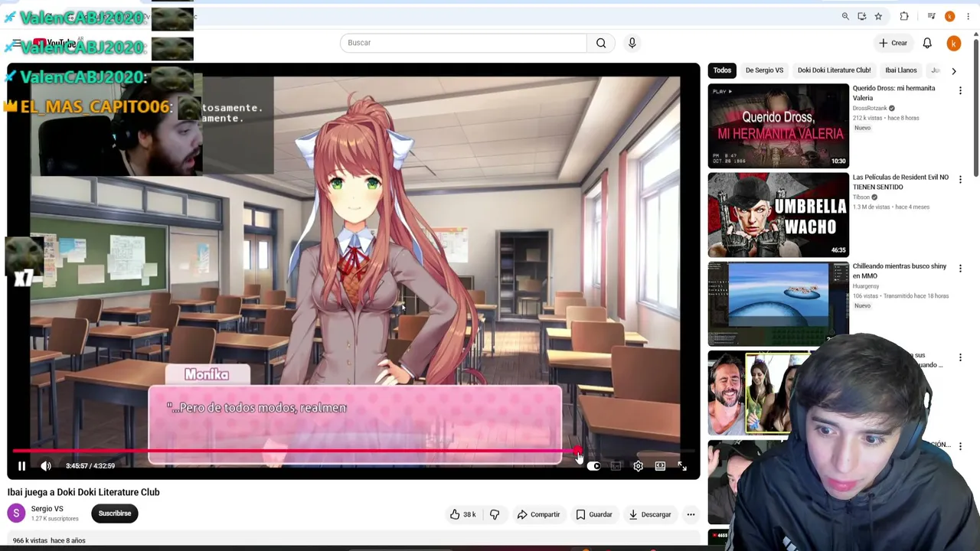Image resolution: width=980 pixels, height=551 pixels.
Task: Select the Ibai Llanos filter chip
Action: click(x=900, y=70)
